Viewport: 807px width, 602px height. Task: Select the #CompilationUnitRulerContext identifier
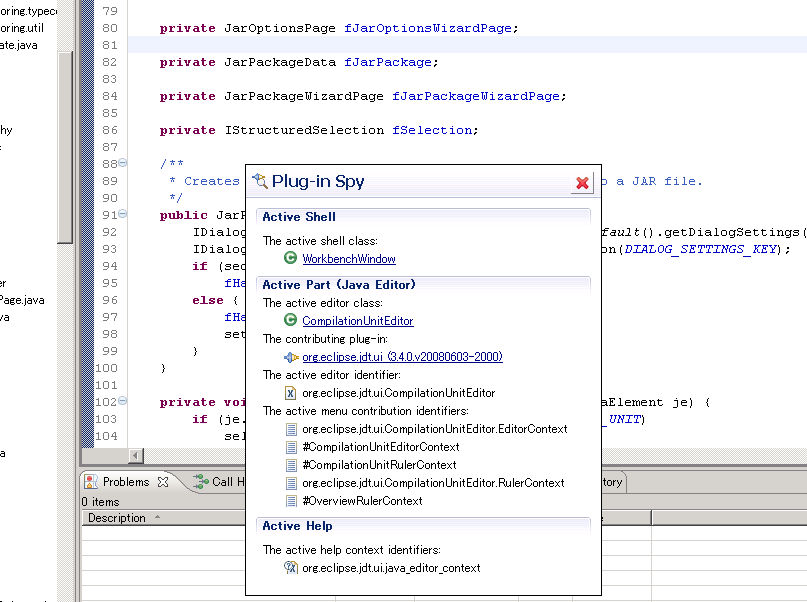click(x=379, y=465)
